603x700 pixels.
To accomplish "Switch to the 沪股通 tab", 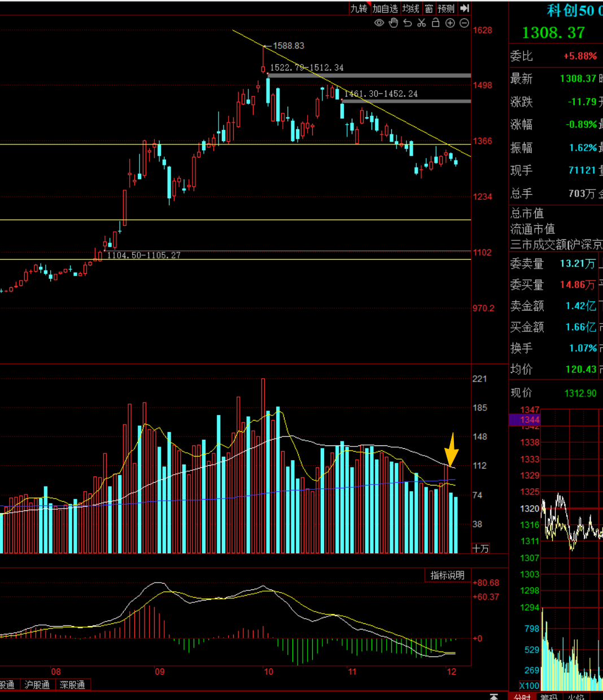I will click(x=37, y=685).
